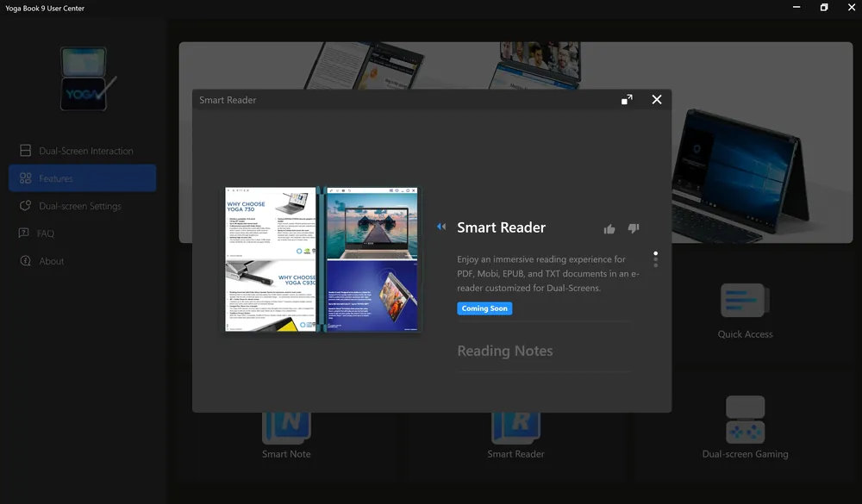Open the About page
This screenshot has width=862, height=504.
[83, 260]
